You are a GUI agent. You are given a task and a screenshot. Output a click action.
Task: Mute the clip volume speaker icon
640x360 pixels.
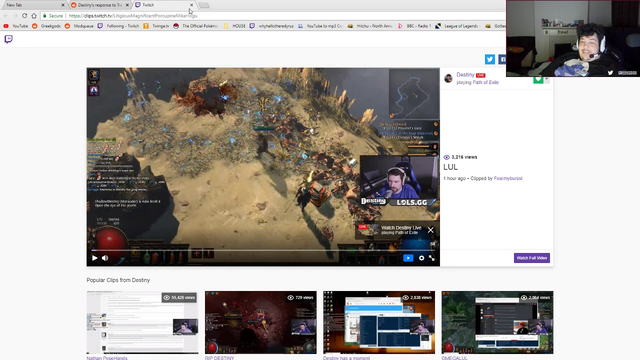coord(105,258)
